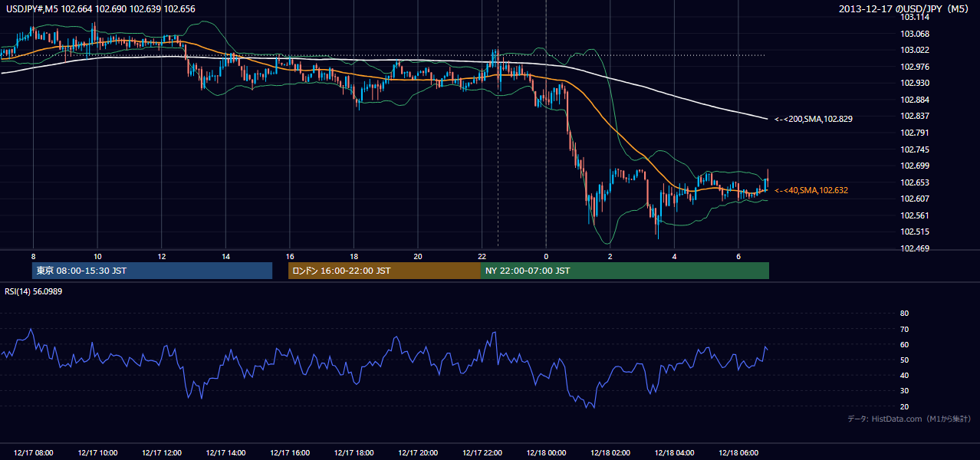Click price axis value 103.114
Image resolution: width=980 pixels, height=460 pixels.
(914, 17)
